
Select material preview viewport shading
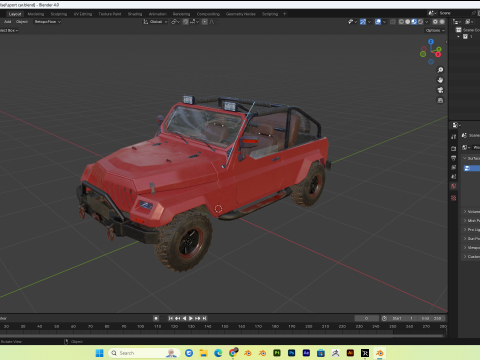tap(414, 22)
